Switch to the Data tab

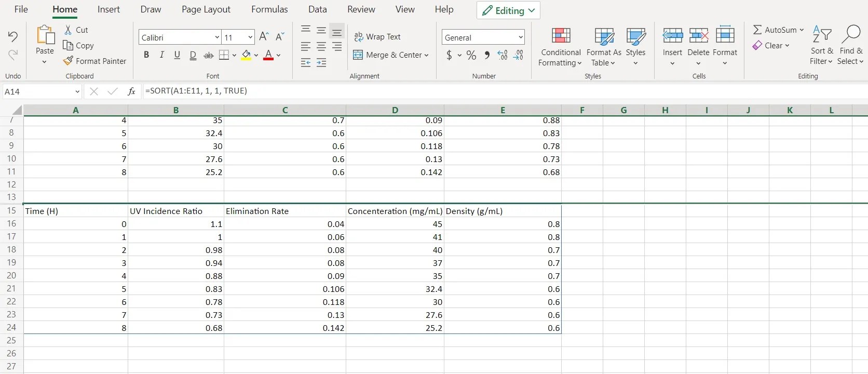pyautogui.click(x=317, y=9)
